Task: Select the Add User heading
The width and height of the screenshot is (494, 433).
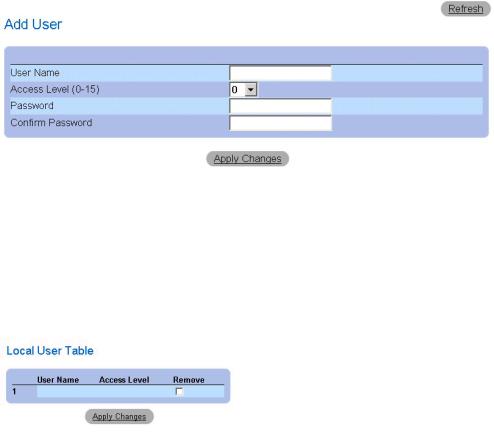Action: (x=33, y=24)
